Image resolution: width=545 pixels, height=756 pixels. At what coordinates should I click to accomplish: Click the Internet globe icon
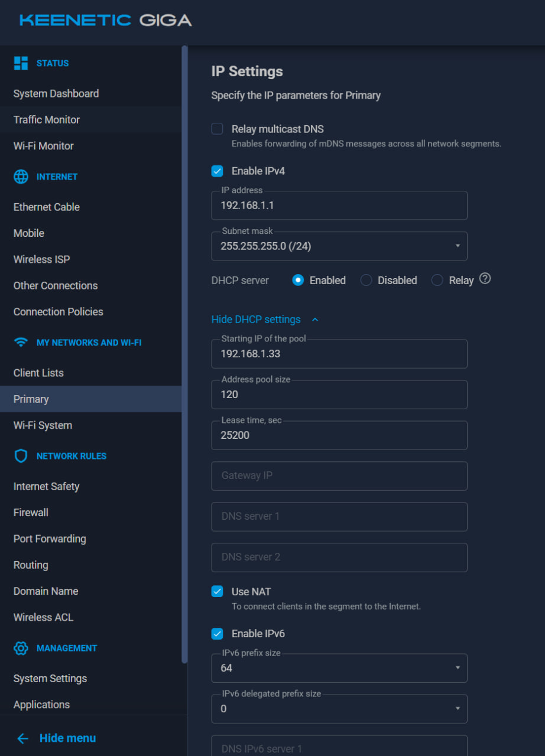[x=21, y=177]
